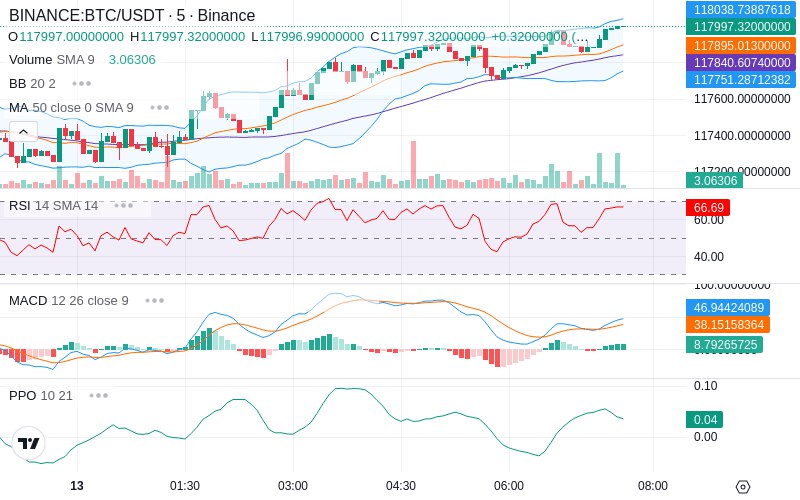Click the green 117997.32000000 current price label

[741, 27]
